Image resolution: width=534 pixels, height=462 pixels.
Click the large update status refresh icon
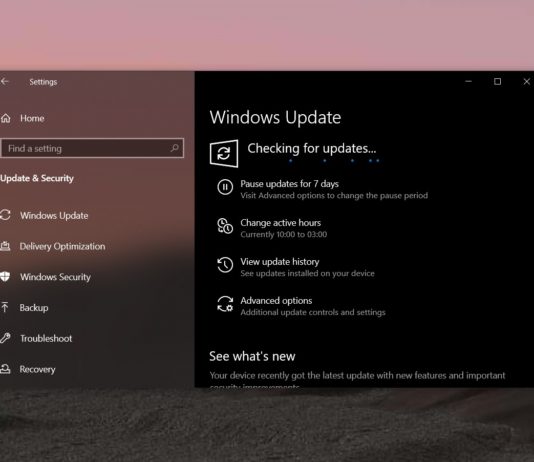[224, 154]
